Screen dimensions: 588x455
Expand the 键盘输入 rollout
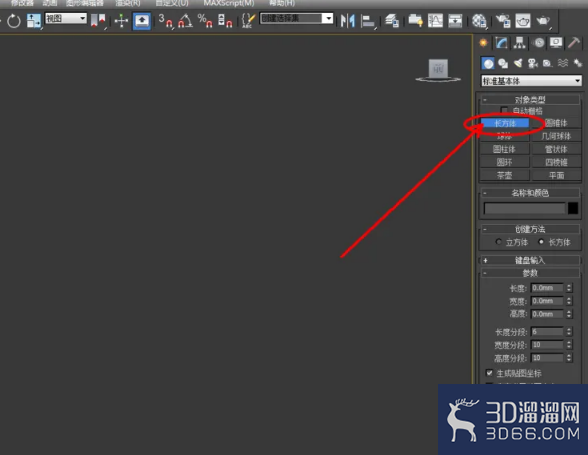point(530,260)
